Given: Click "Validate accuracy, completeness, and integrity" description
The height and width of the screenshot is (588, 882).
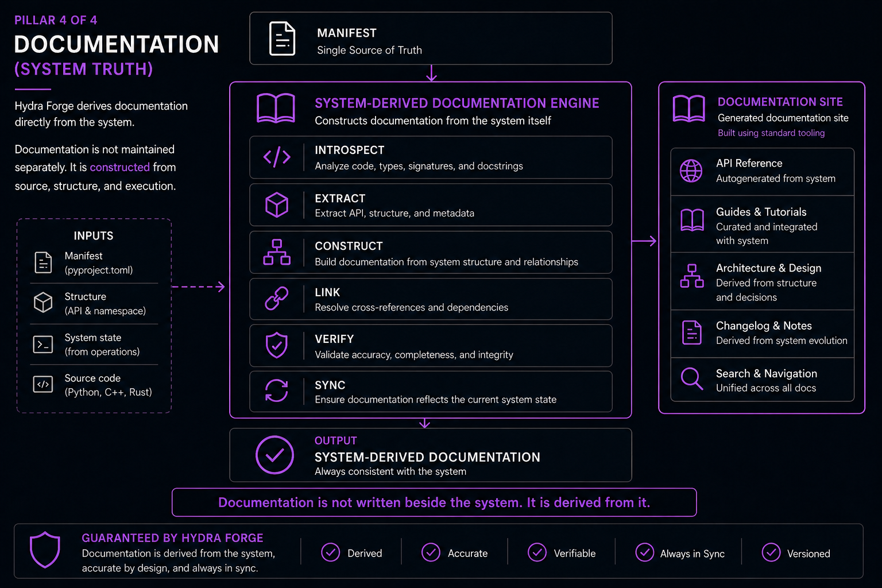Looking at the screenshot, I should pos(414,355).
